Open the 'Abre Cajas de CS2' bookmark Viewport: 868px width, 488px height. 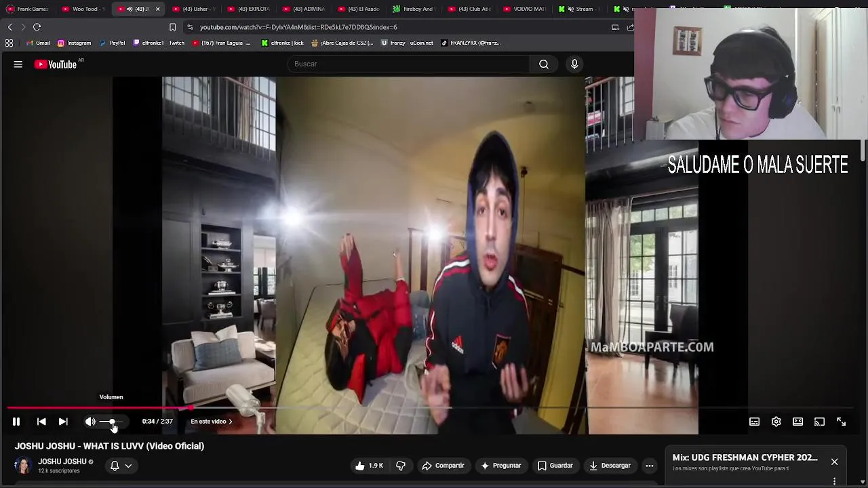[x=342, y=43]
